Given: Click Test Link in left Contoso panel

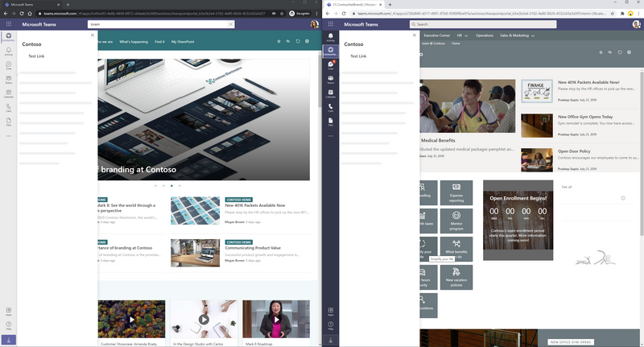Looking at the screenshot, I should [x=37, y=56].
